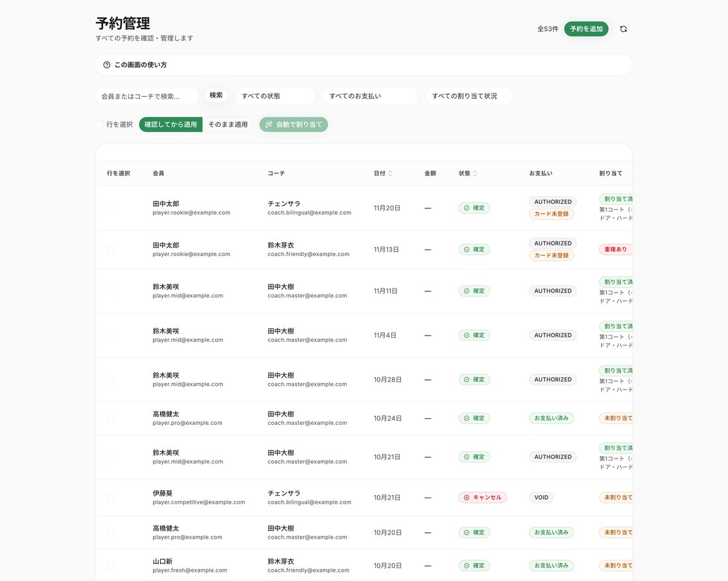This screenshot has width=728, height=581.
Task: Click the 割り当て column header
Action: pyautogui.click(x=611, y=173)
